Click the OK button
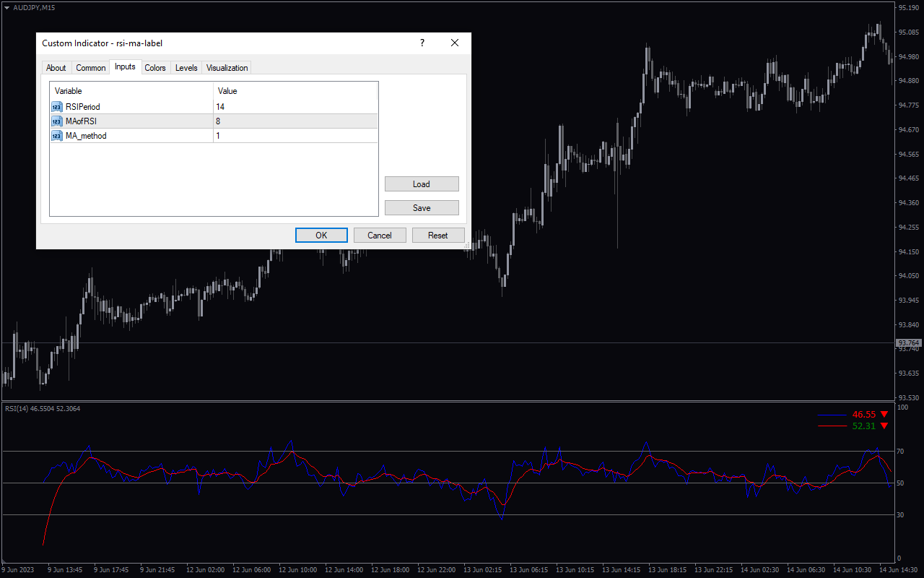 coord(321,236)
